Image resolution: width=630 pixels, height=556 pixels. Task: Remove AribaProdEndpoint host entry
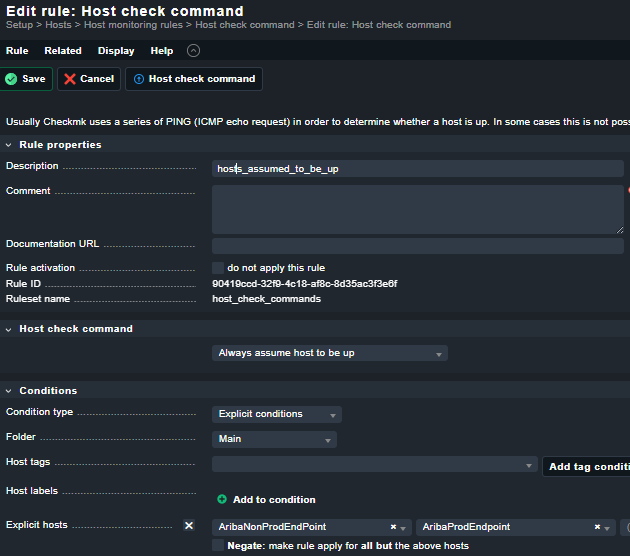(x=597, y=527)
